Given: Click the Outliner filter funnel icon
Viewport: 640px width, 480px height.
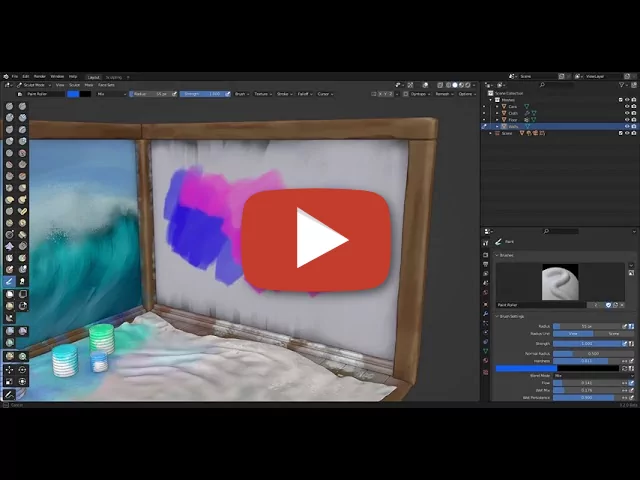Looking at the screenshot, I should 621,85.
